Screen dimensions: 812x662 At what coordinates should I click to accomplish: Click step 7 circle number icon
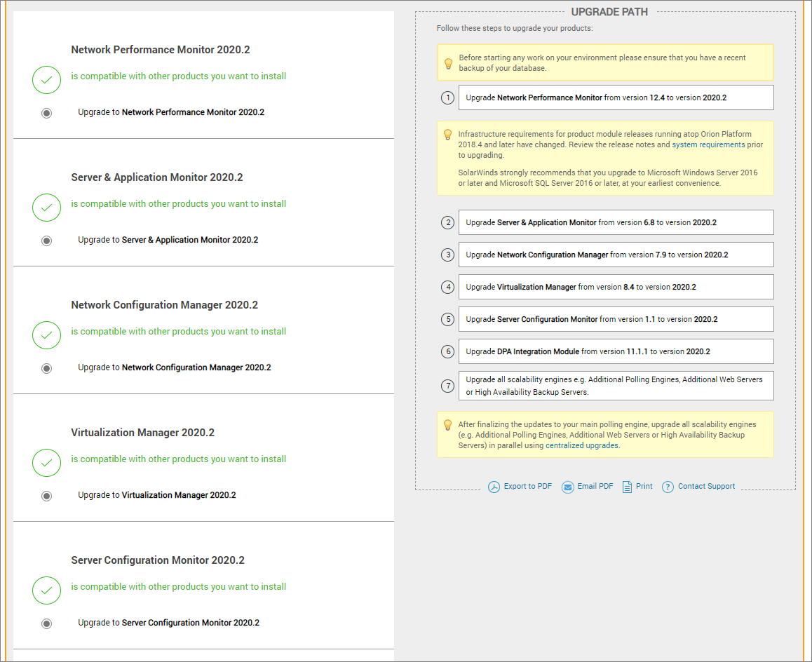[448, 386]
